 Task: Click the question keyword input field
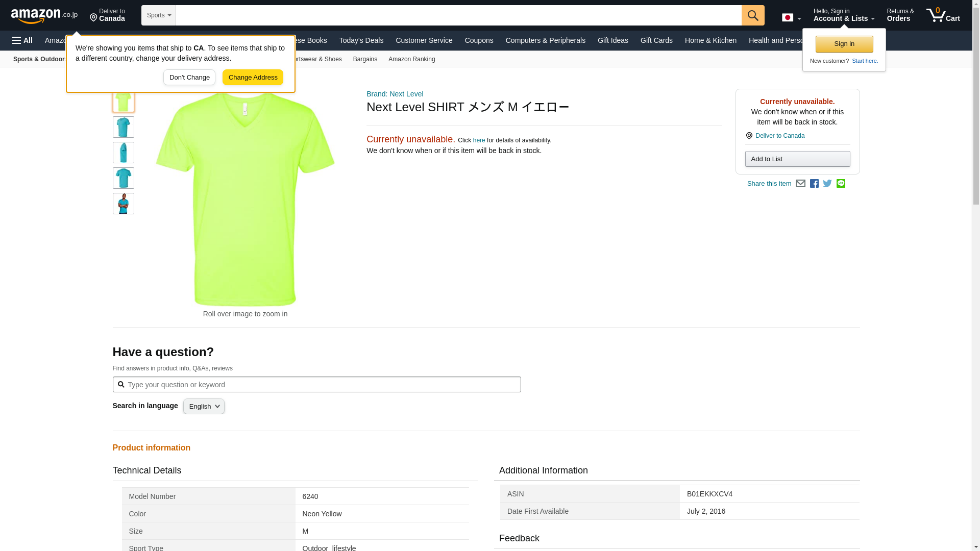tap(316, 385)
